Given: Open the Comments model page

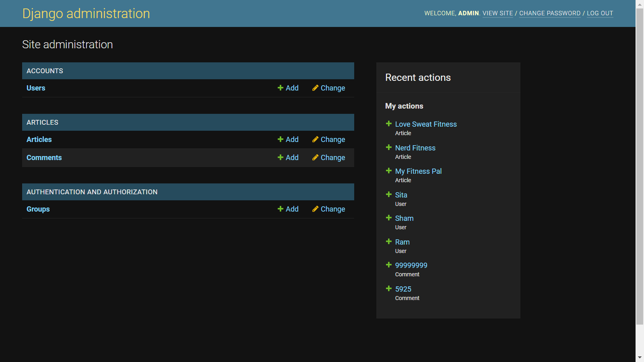Looking at the screenshot, I should pyautogui.click(x=44, y=157).
